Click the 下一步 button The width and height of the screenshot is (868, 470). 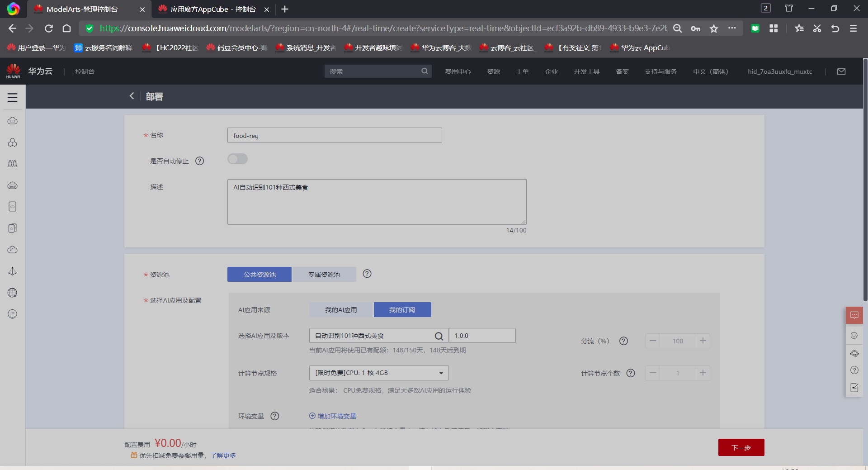coord(741,447)
